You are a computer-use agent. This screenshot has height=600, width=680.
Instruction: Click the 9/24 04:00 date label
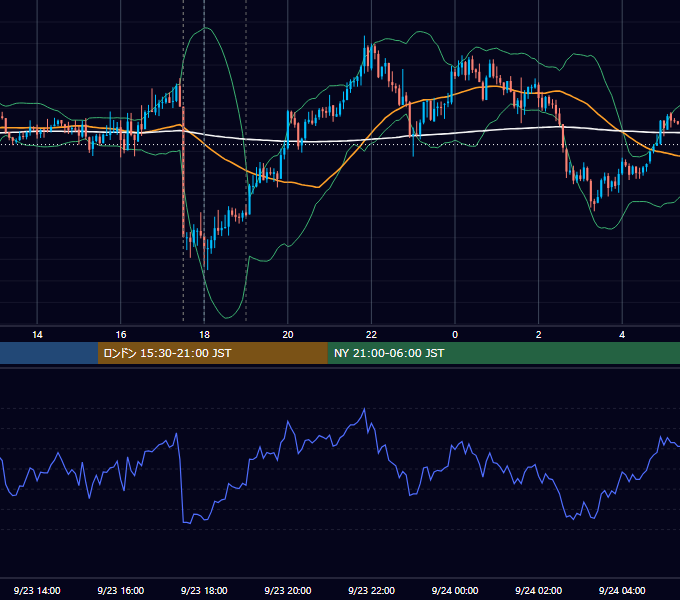pyautogui.click(x=622, y=590)
